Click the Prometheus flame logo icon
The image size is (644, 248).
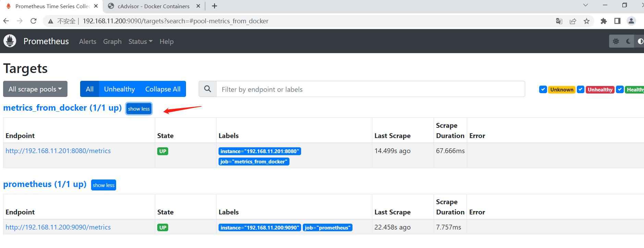[x=10, y=41]
